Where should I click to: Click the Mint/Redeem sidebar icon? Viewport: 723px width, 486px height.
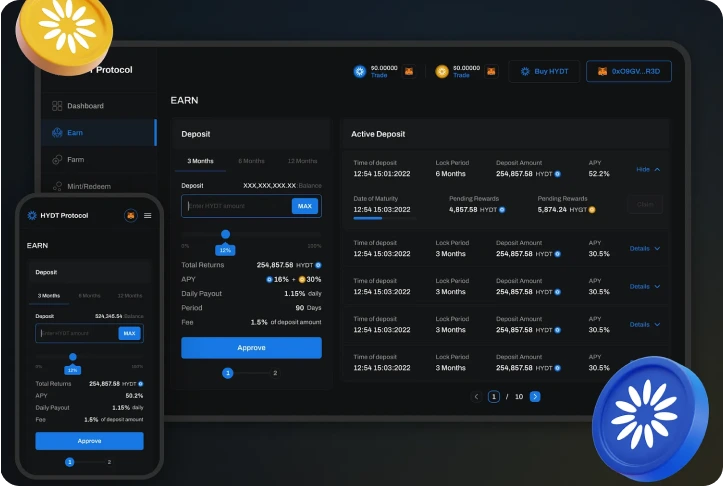[x=57, y=186]
